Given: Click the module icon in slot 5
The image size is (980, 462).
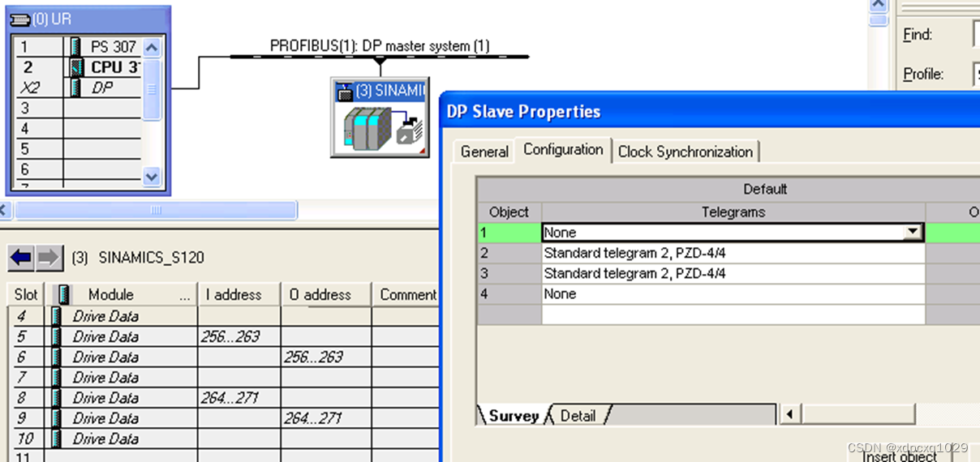Looking at the screenshot, I should [x=56, y=336].
